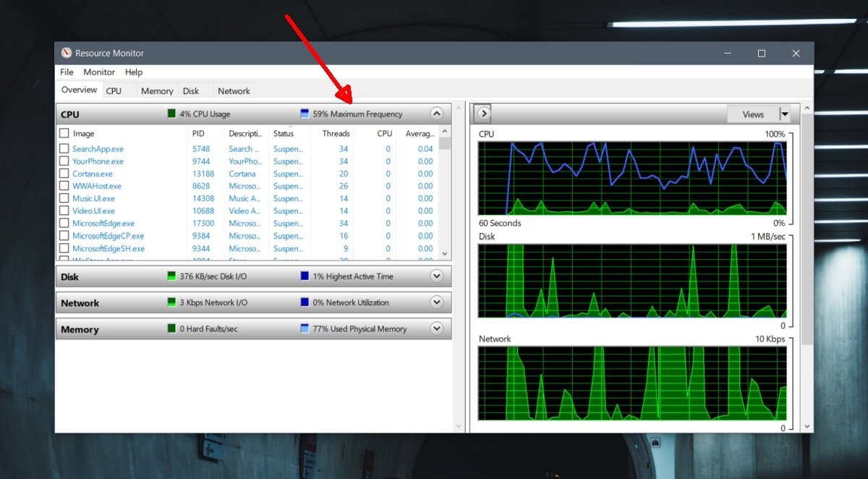The height and width of the screenshot is (479, 868).
Task: Switch to the Memory tab
Action: point(156,90)
